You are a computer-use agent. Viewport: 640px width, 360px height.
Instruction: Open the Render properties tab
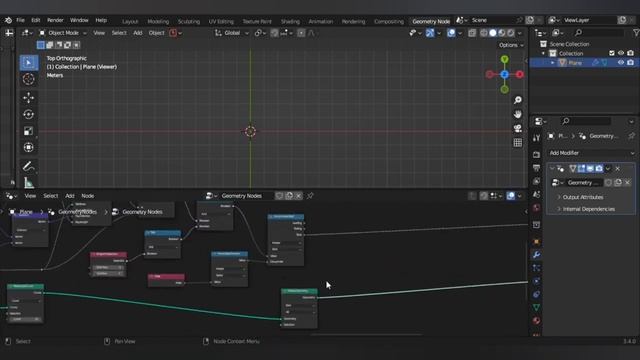(x=536, y=155)
